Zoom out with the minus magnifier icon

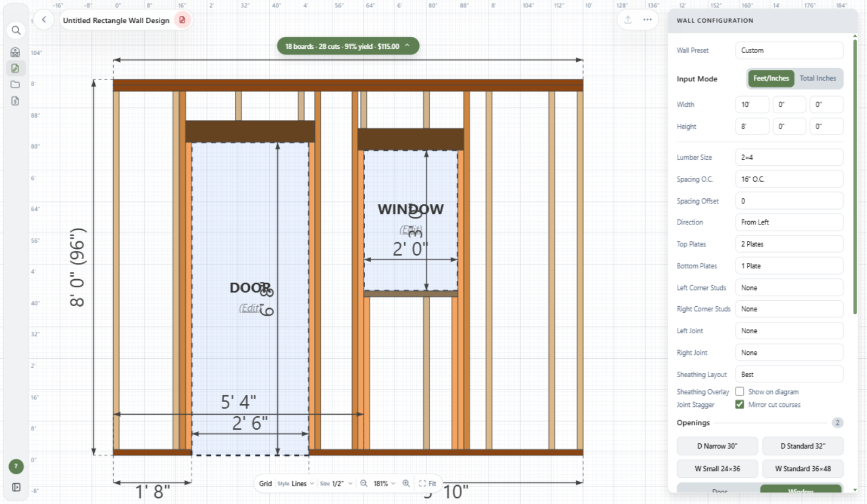[364, 483]
